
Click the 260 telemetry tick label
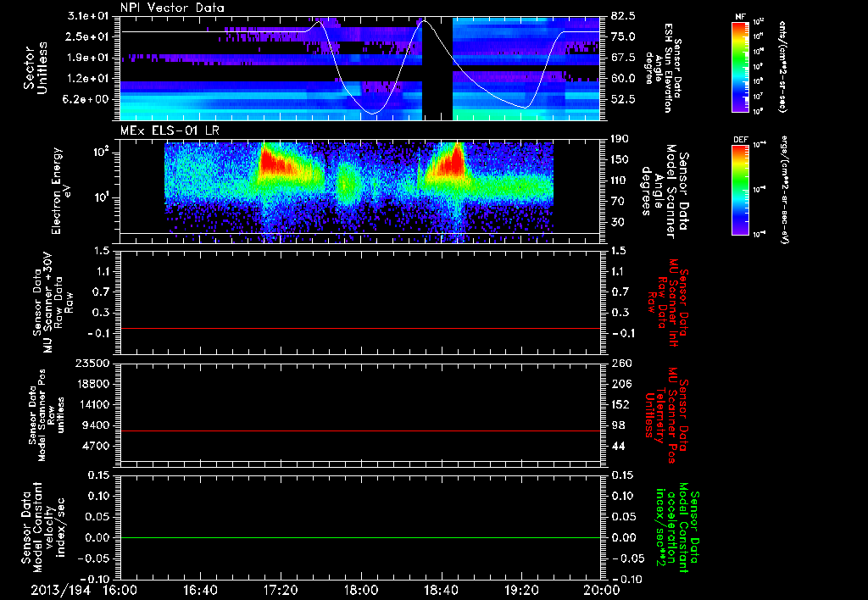tap(621, 363)
